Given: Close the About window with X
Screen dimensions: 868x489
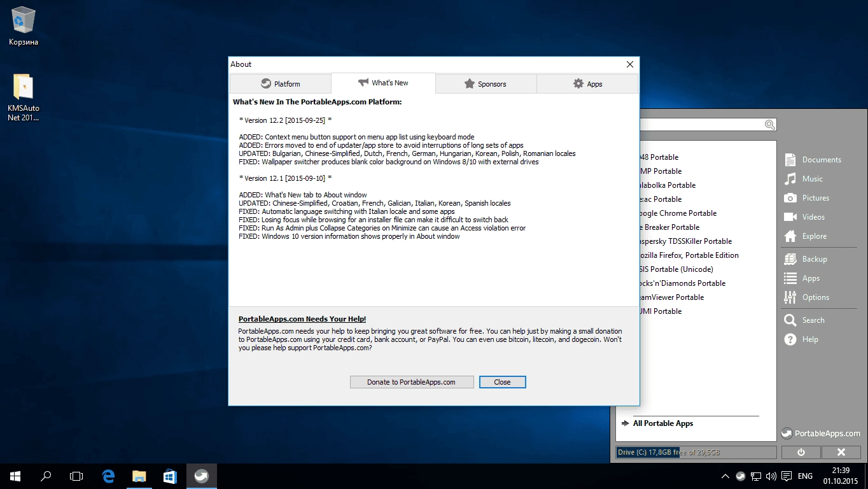Looking at the screenshot, I should [630, 64].
